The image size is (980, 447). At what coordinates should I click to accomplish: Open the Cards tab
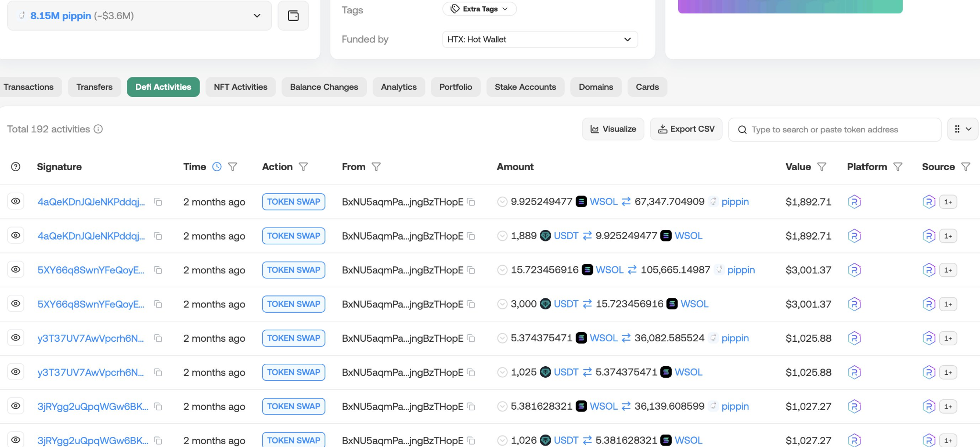click(x=647, y=87)
